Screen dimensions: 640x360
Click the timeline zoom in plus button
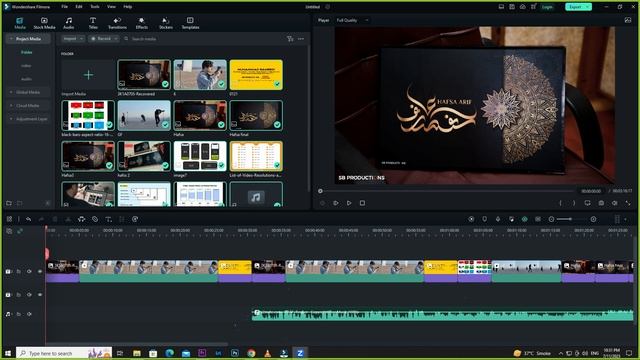tap(593, 219)
